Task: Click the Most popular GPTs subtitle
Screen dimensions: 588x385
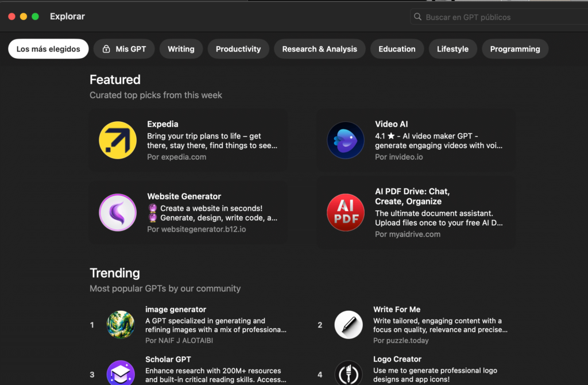Action: click(x=165, y=288)
